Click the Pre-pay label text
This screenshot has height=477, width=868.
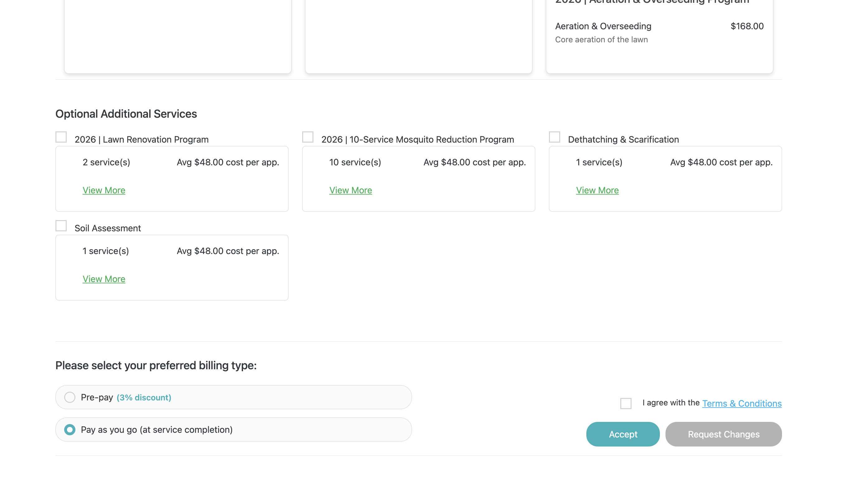point(97,397)
